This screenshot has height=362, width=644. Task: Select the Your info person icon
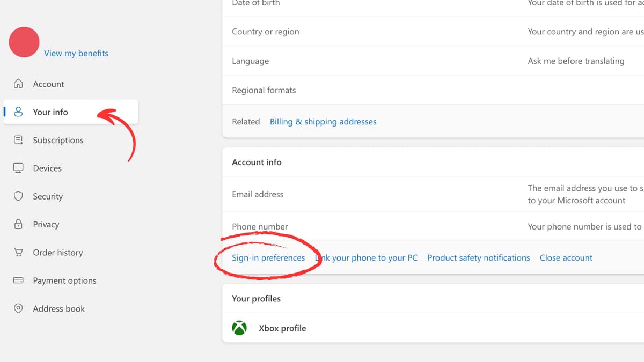tap(19, 112)
